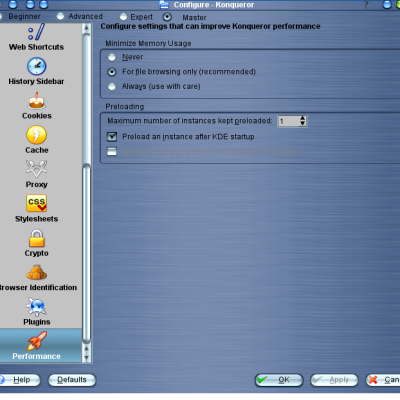
Task: Select the Master radio button
Action: (167, 17)
